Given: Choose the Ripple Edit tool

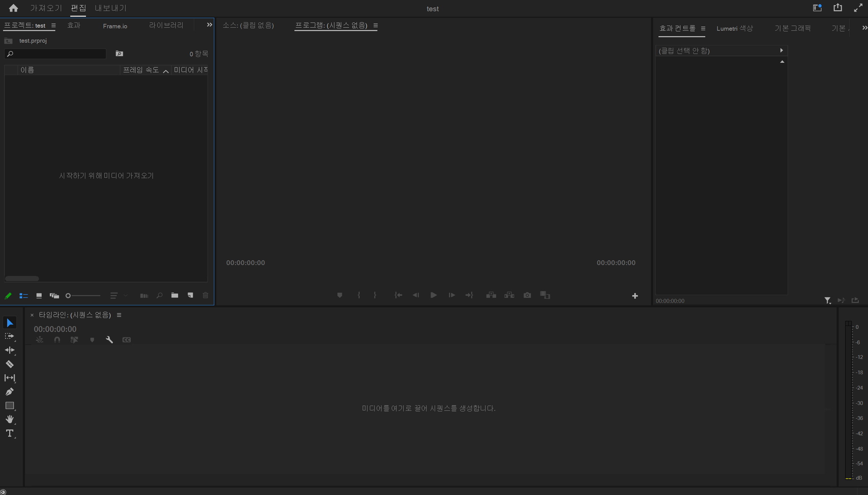Looking at the screenshot, I should pos(10,350).
